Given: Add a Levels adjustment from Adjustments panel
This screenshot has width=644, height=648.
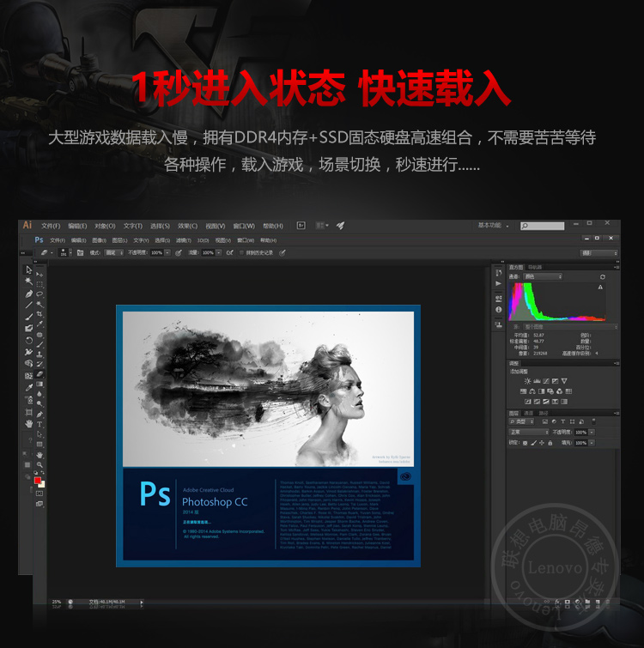Looking at the screenshot, I should click(537, 381).
